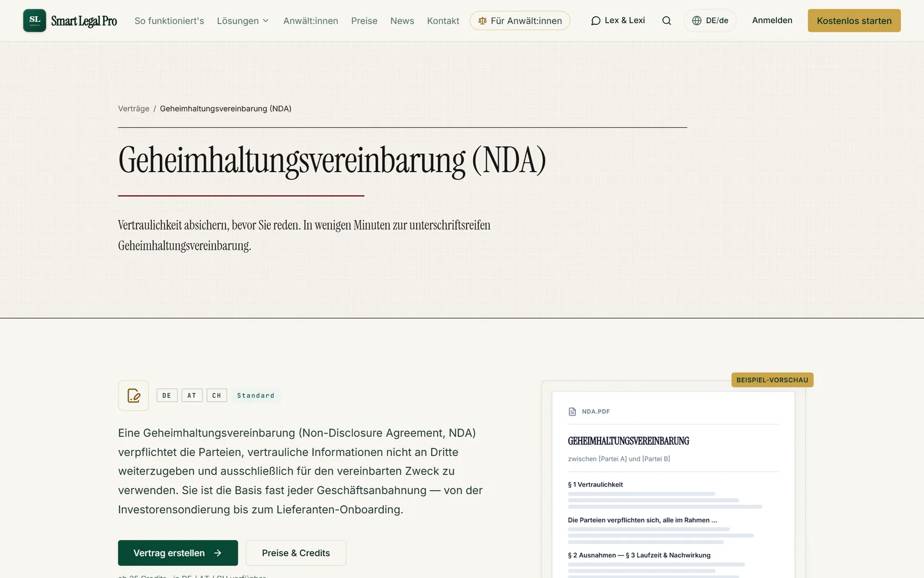Click the BEISPIEL-VORSCHAU badge

pyautogui.click(x=772, y=380)
